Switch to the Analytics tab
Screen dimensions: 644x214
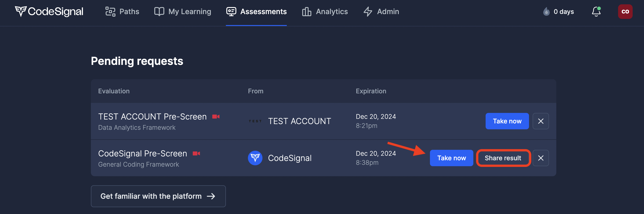(325, 12)
